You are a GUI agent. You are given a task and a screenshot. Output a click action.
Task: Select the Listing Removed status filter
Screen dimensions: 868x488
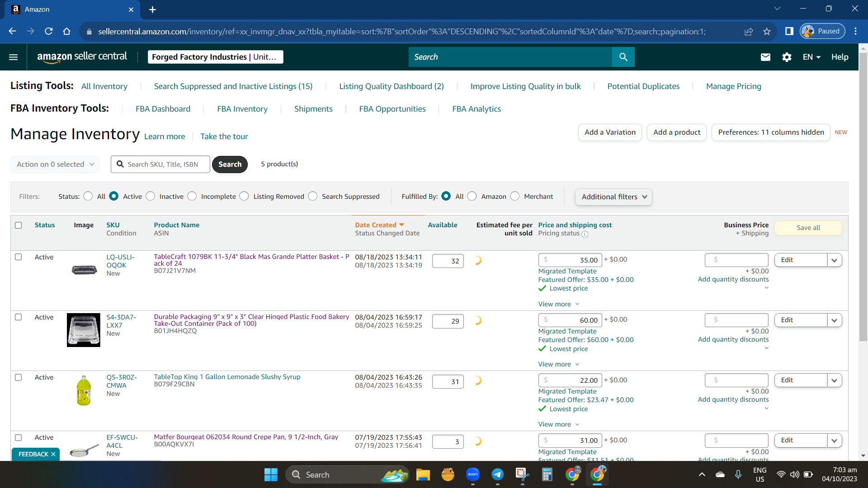[244, 196]
